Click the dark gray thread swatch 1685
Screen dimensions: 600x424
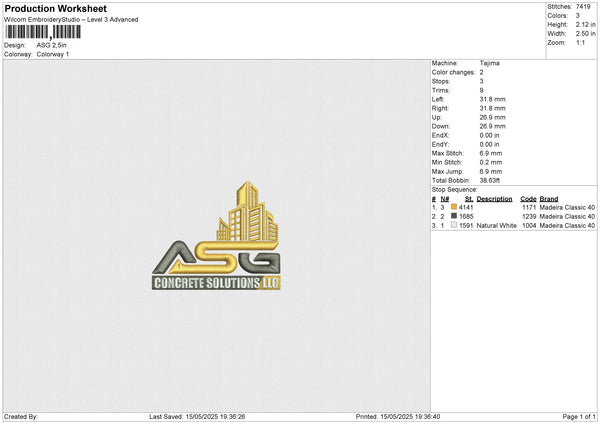point(454,216)
